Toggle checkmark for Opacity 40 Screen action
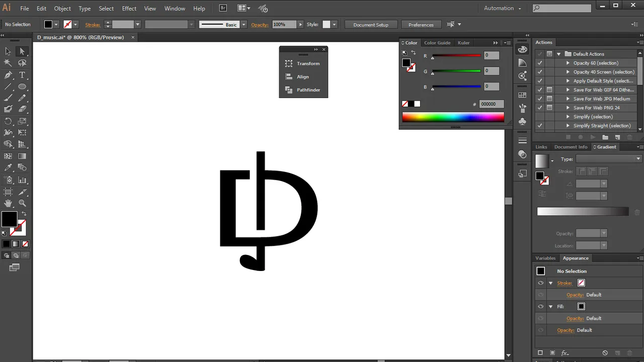The image size is (644, 362). click(x=540, y=72)
